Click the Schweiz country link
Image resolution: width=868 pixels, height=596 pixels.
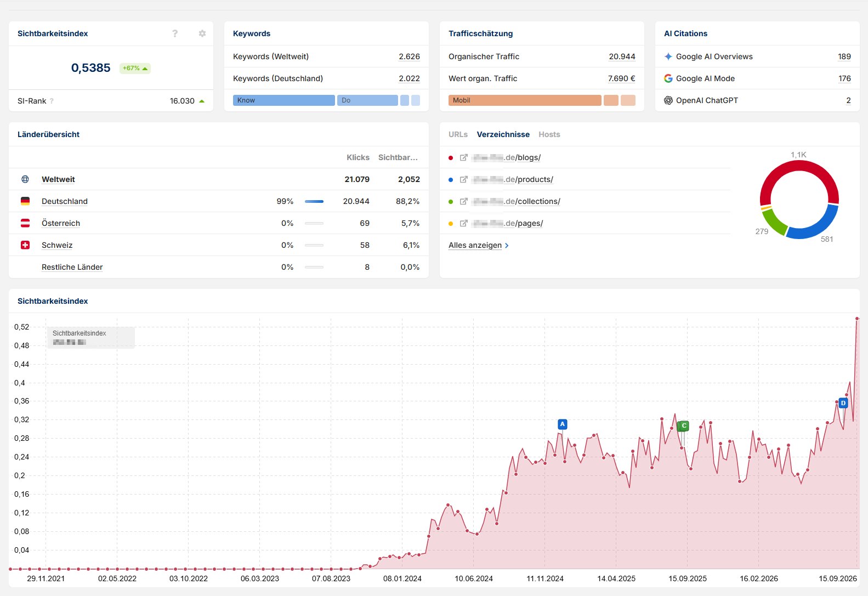click(57, 245)
